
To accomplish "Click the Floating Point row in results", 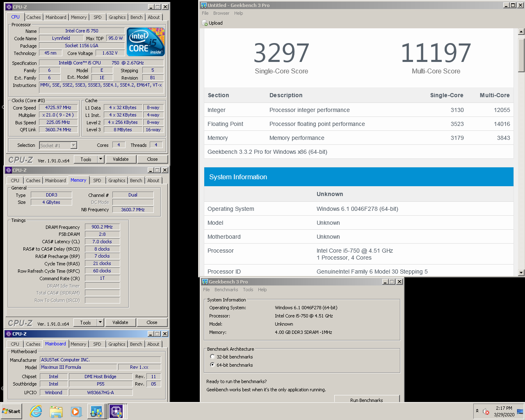I will (x=359, y=124).
